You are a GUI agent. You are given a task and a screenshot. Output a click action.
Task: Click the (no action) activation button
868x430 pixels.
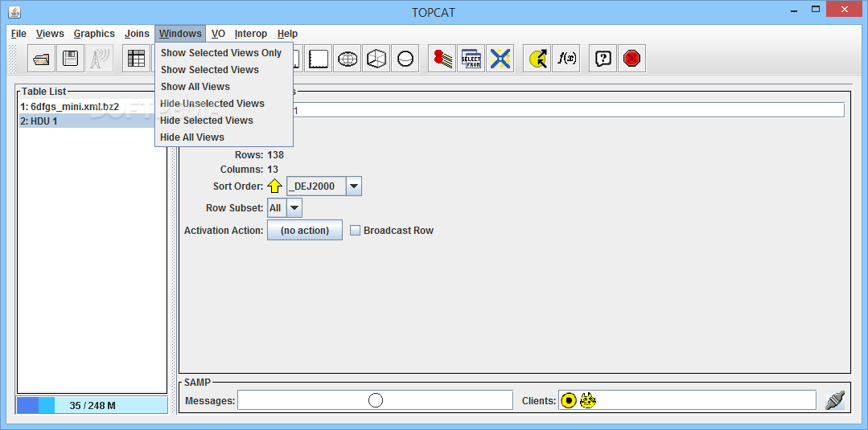[x=305, y=230]
